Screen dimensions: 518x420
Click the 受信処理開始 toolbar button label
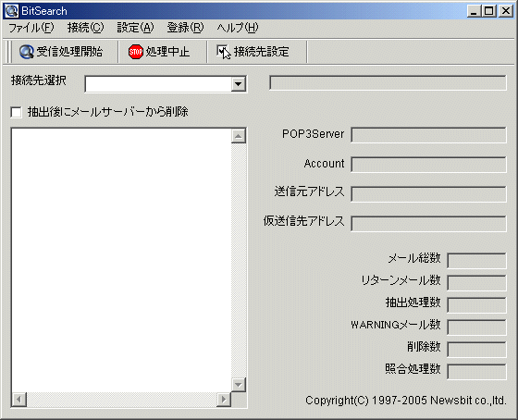[69, 52]
